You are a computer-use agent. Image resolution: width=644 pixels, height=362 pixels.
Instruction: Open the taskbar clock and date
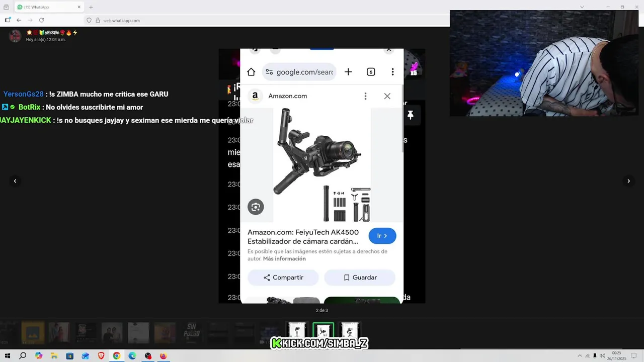(616, 356)
